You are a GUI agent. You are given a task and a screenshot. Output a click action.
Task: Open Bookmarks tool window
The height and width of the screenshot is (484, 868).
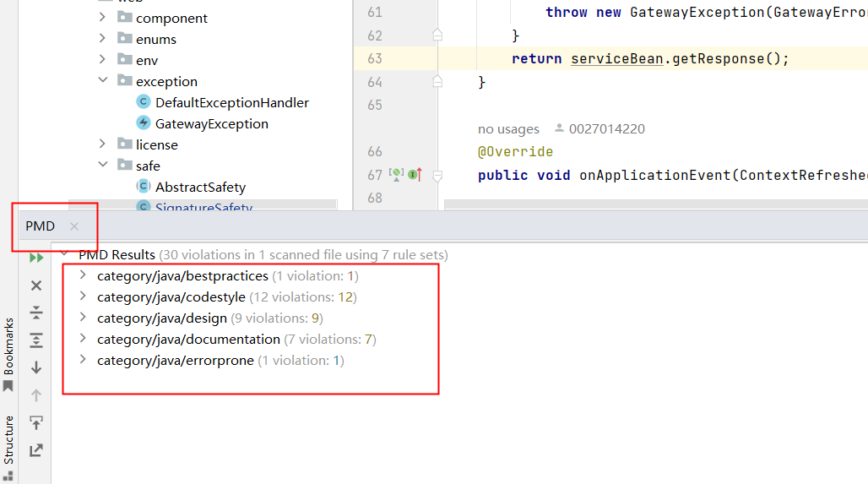click(8, 355)
